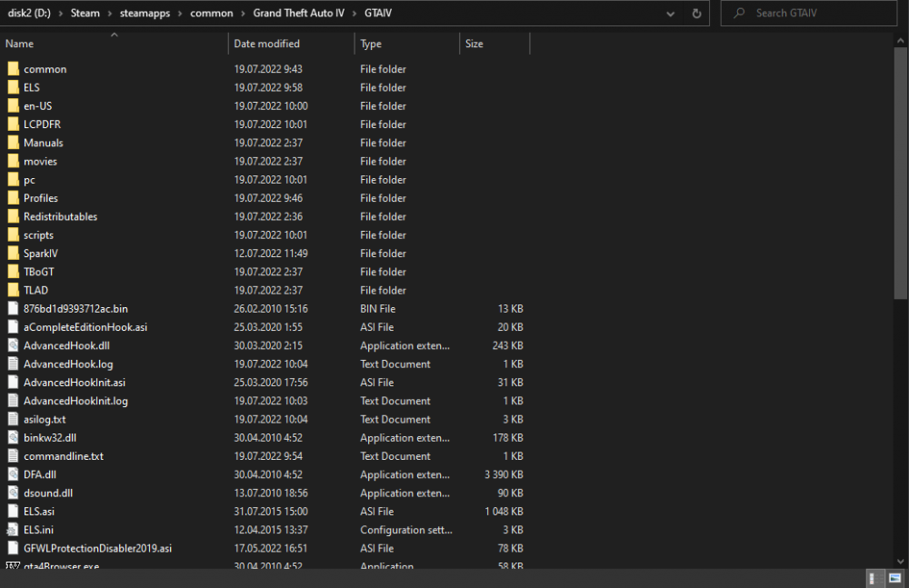The height and width of the screenshot is (588, 909).
Task: Select the asilog.txt file name
Action: (x=45, y=419)
